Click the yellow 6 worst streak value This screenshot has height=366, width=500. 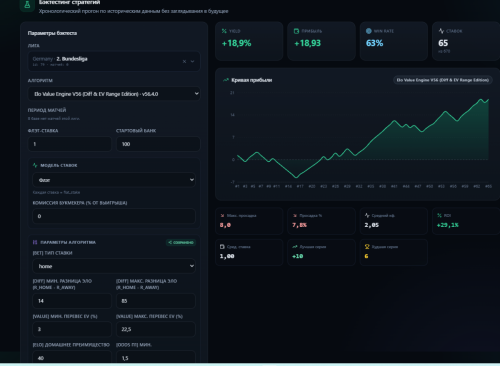pos(366,256)
